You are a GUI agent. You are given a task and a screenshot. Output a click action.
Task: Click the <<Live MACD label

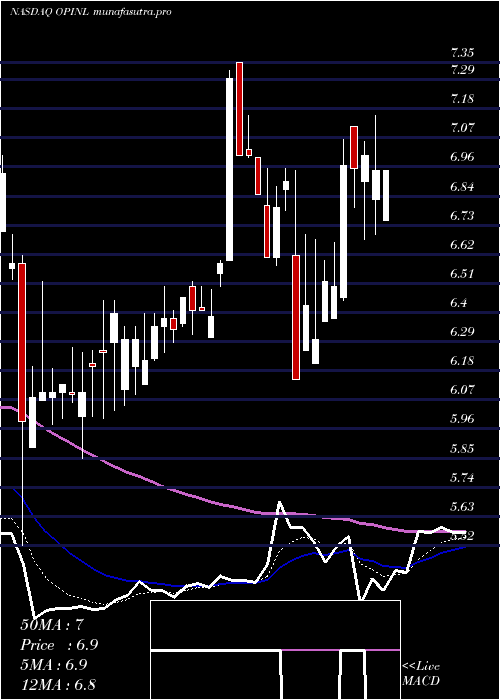(x=421, y=674)
